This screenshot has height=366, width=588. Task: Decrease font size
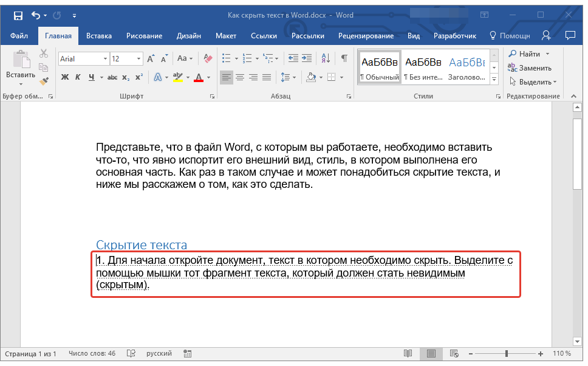pyautogui.click(x=164, y=58)
